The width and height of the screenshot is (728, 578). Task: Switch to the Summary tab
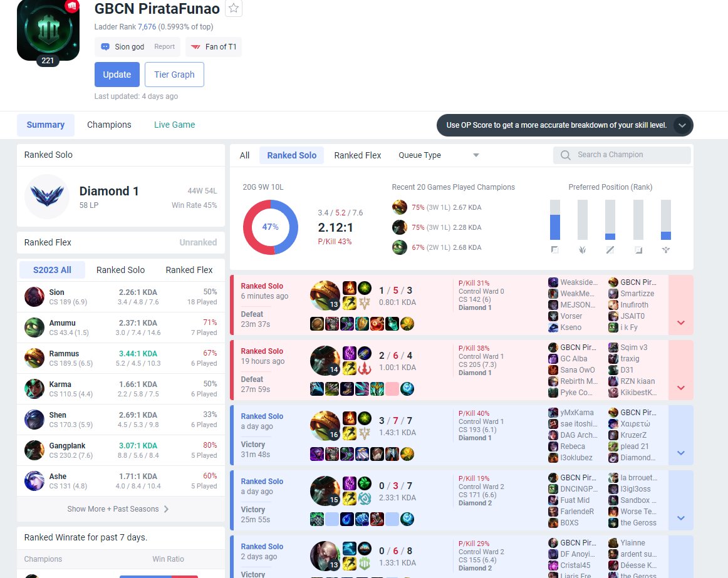46,125
